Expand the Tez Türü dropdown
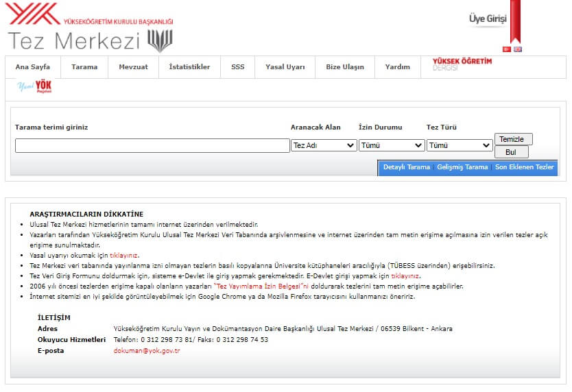This screenshot has height=392, width=572. (459, 145)
